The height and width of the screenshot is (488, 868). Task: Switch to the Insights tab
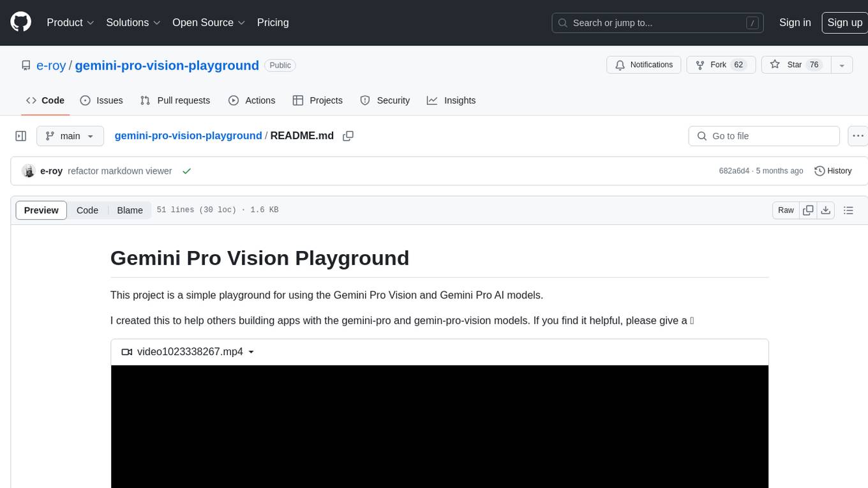click(451, 100)
